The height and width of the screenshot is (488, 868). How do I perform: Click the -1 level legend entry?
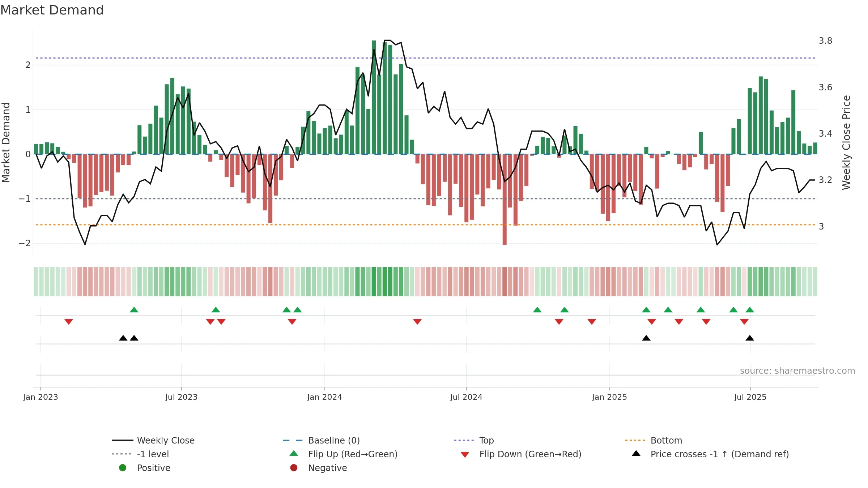click(140, 454)
